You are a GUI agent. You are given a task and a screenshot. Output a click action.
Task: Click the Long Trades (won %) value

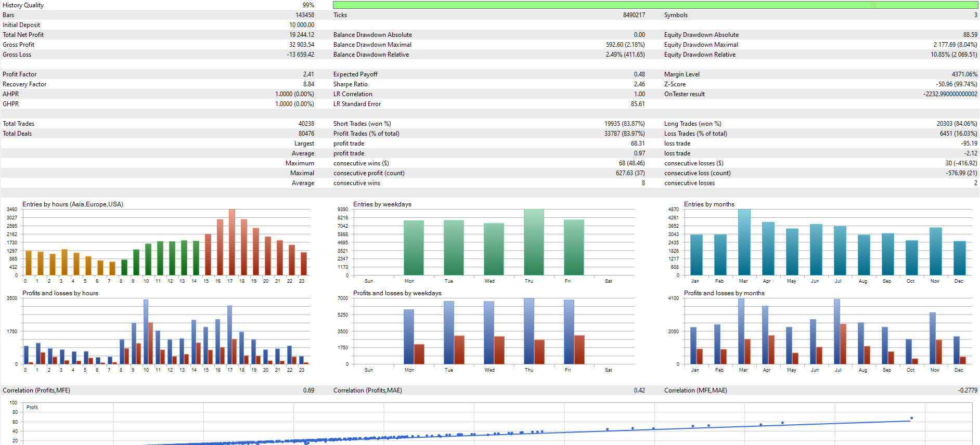[957, 124]
